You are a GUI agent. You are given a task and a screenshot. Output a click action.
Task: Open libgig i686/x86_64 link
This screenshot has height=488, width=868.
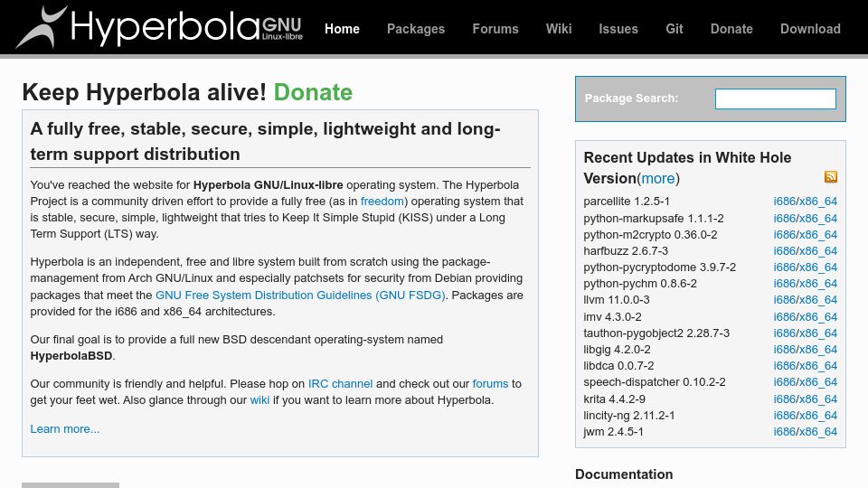[806, 349]
